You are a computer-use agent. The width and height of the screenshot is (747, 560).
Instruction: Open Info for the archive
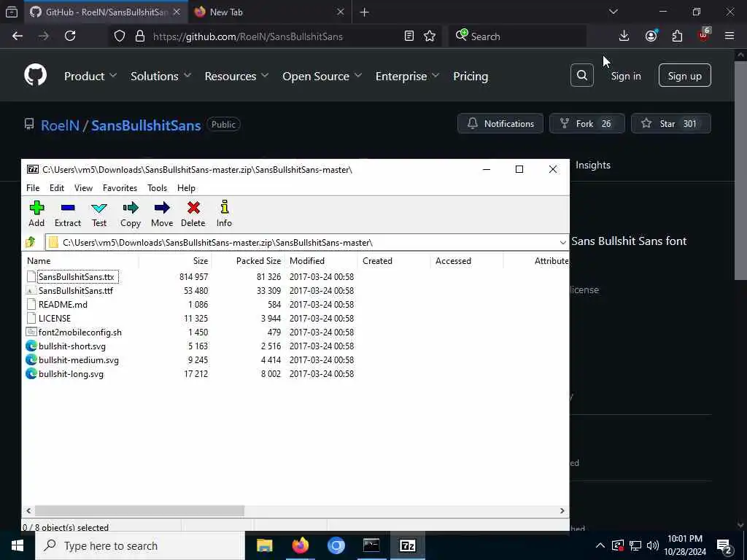(x=224, y=214)
